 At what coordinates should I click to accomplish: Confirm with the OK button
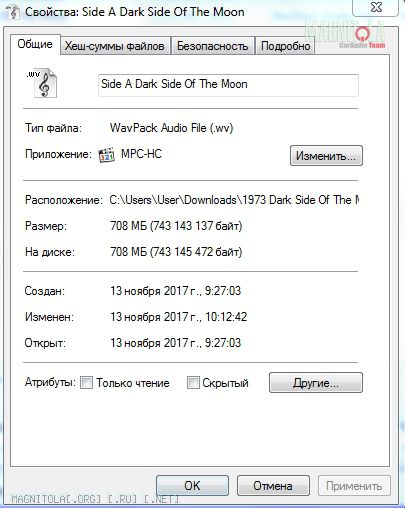(x=192, y=485)
